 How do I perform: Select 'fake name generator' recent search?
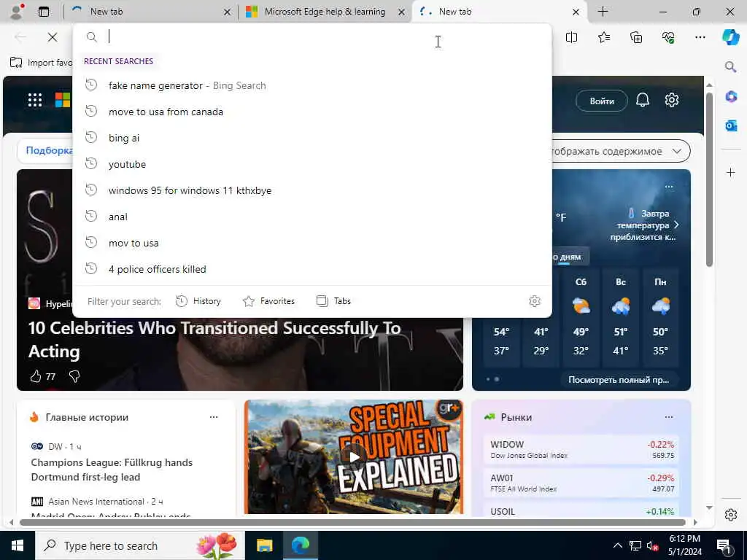[x=312, y=85]
